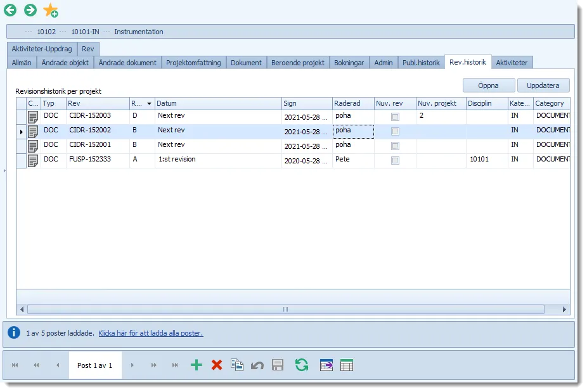The image size is (587, 392).
Task: Click the scroll right arrow of grid
Action: [x=564, y=309]
